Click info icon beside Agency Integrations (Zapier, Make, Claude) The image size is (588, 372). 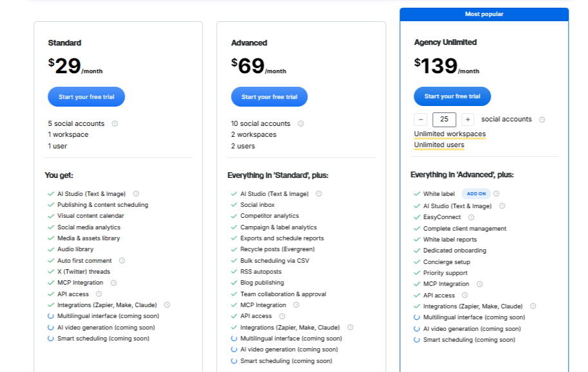[533, 306]
